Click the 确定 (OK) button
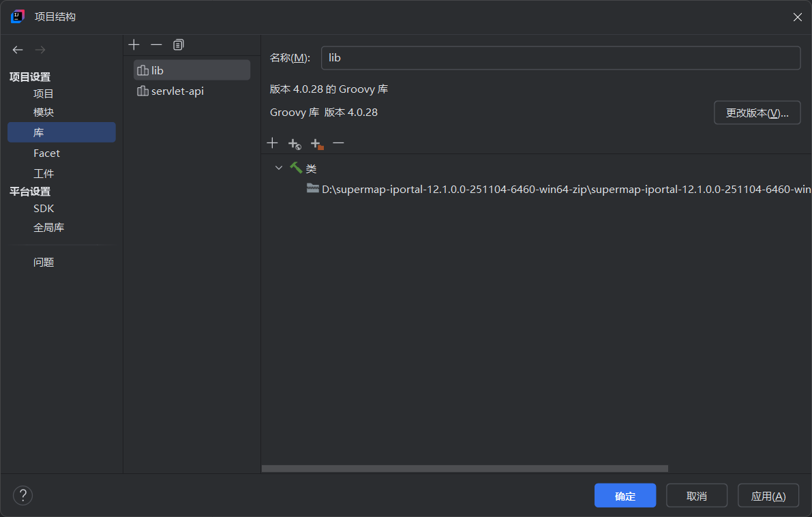Viewport: 812px width, 517px height. point(625,496)
